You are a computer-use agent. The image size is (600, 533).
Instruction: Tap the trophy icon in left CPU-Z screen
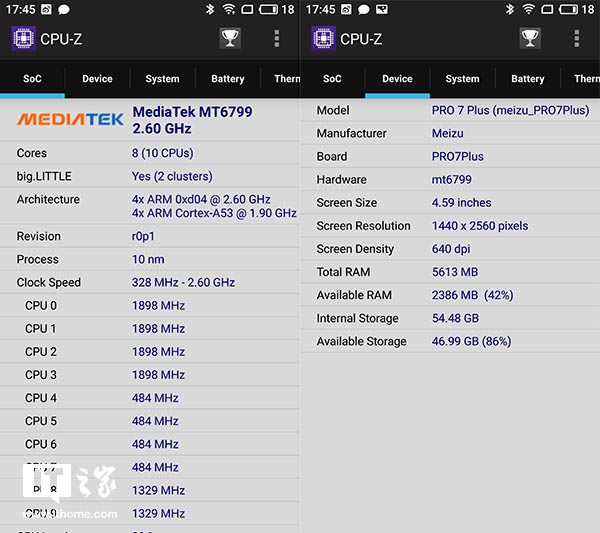click(x=230, y=38)
